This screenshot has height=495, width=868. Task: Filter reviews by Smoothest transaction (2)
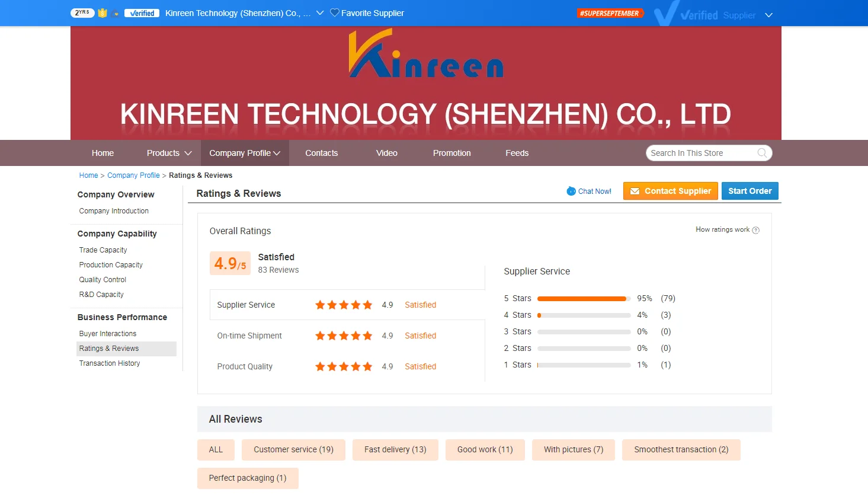click(x=681, y=450)
